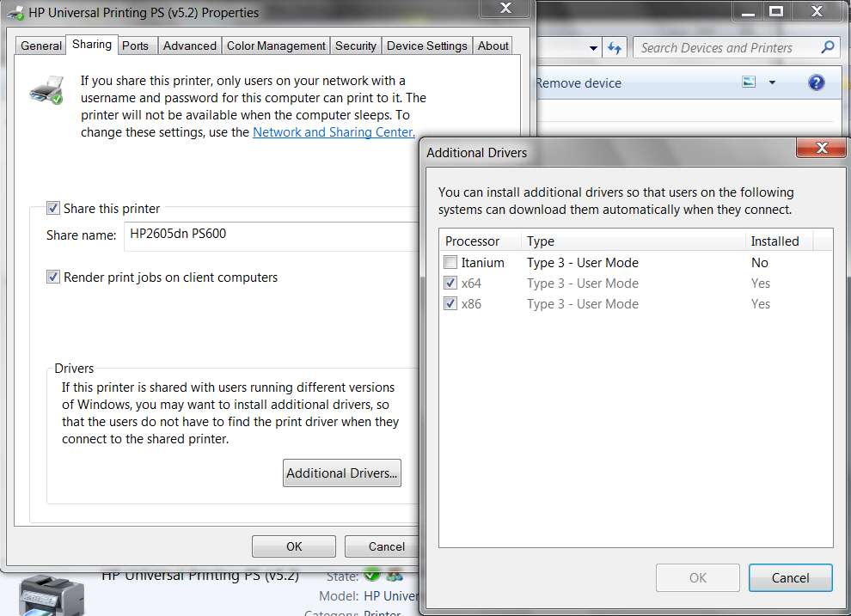
Task: Toggle the x64 driver checkbox
Action: 450,283
